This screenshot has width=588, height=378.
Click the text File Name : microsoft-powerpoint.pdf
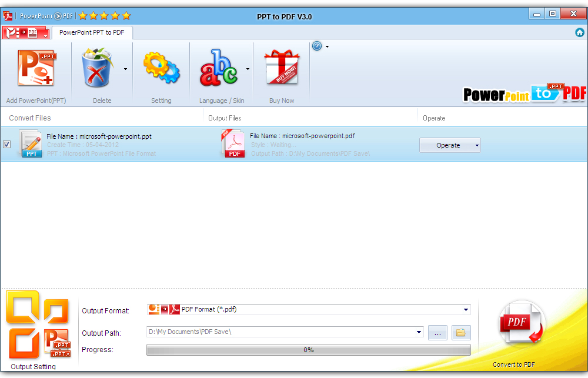[302, 136]
